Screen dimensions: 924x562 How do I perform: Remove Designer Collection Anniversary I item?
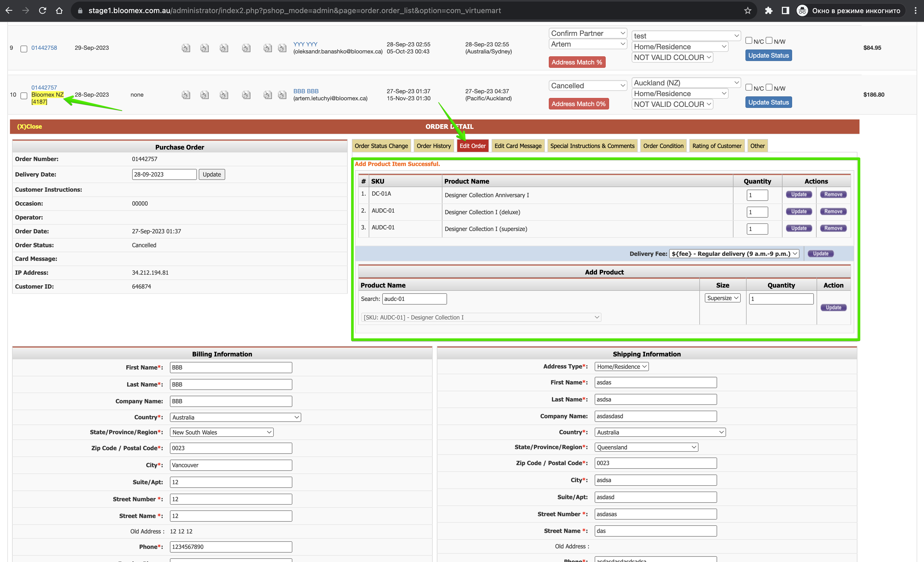tap(833, 195)
